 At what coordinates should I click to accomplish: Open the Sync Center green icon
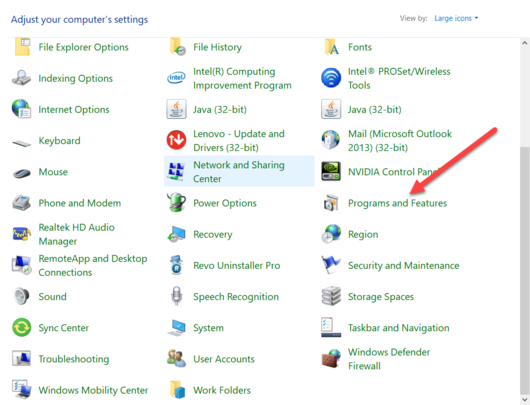point(22,327)
